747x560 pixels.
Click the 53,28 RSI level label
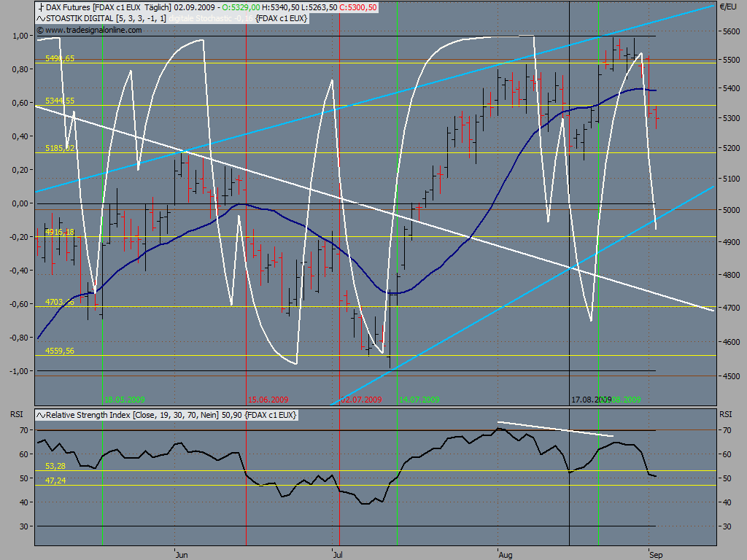(x=55, y=466)
